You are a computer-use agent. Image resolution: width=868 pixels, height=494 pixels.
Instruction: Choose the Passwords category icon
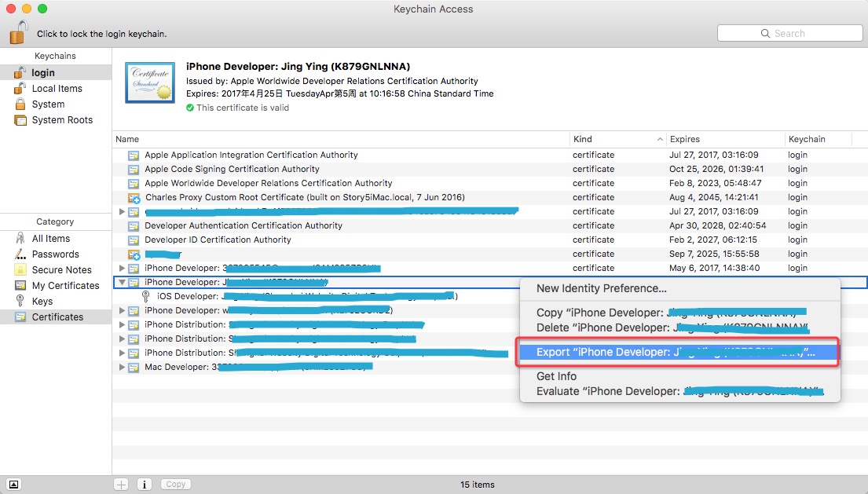[x=20, y=254]
